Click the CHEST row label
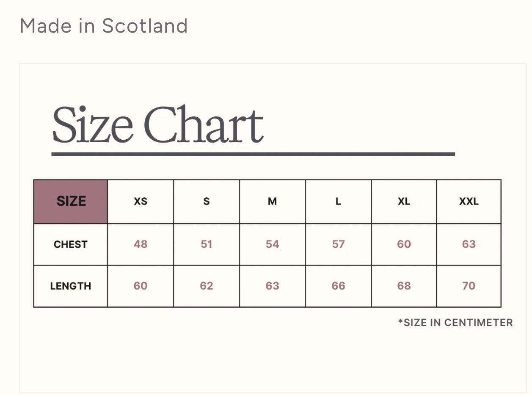This screenshot has width=532, height=395. point(71,244)
